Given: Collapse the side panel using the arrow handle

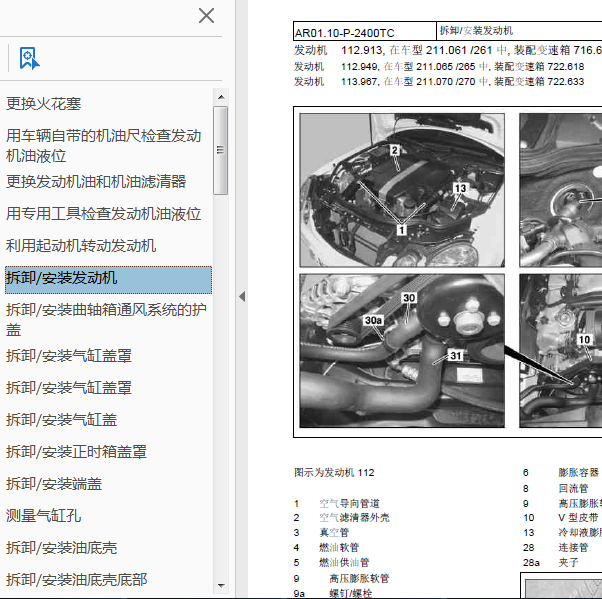Looking at the screenshot, I should pyautogui.click(x=242, y=296).
